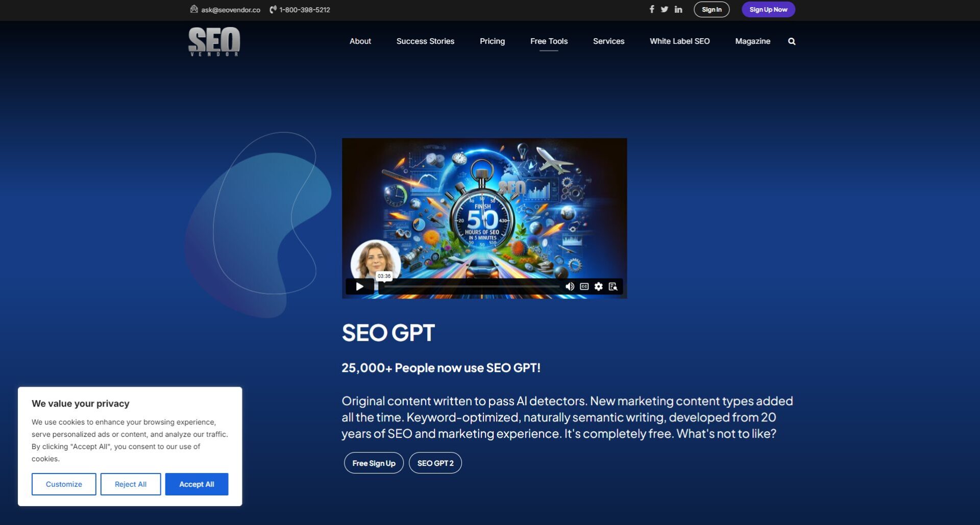Open SEO GPT 2

[x=435, y=463]
